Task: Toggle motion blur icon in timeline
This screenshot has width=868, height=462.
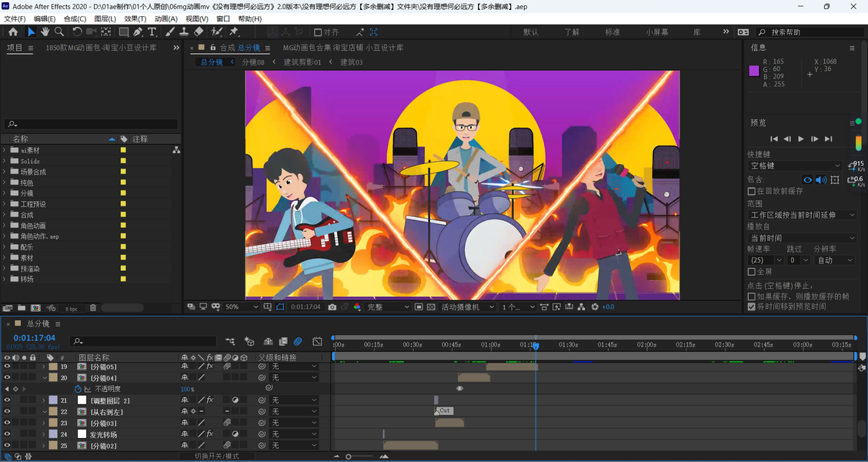Action: click(x=298, y=342)
